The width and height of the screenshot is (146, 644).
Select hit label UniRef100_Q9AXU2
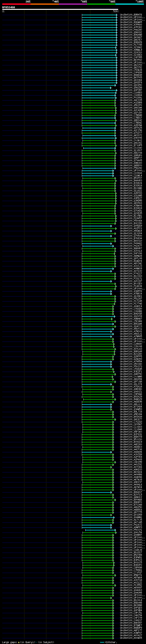click(x=131, y=32)
